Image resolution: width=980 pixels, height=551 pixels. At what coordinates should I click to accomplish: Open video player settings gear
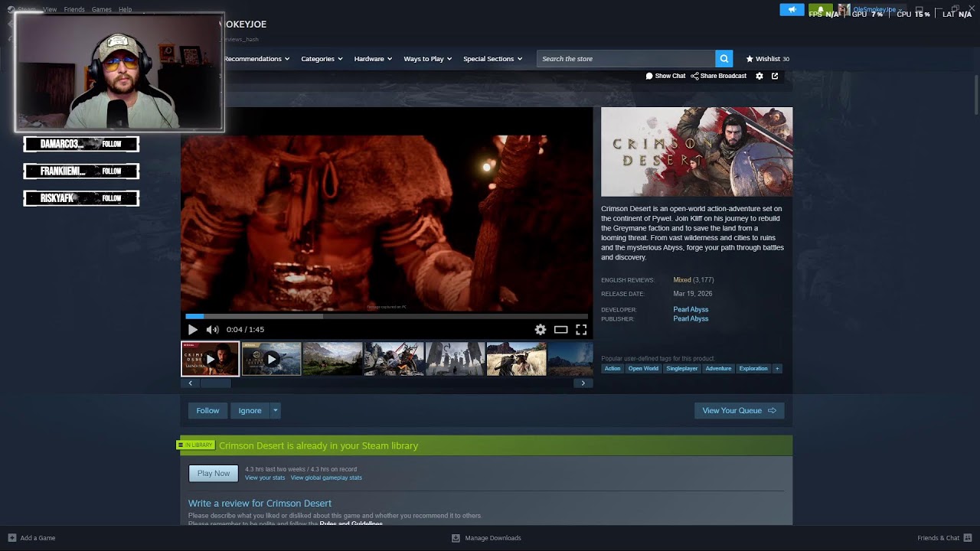541,330
